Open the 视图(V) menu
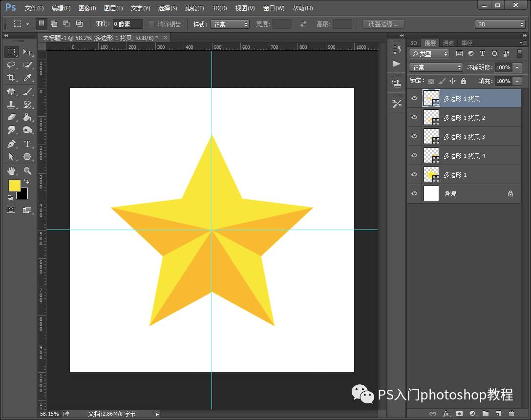 point(245,8)
